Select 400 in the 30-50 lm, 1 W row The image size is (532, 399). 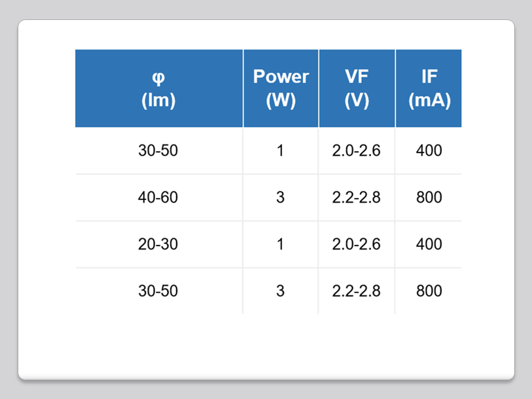[428, 150]
